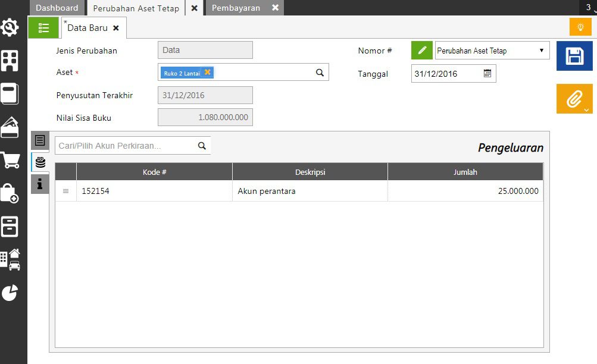Click the orange lightbulb hint icon
The image size is (597, 364).
[580, 27]
